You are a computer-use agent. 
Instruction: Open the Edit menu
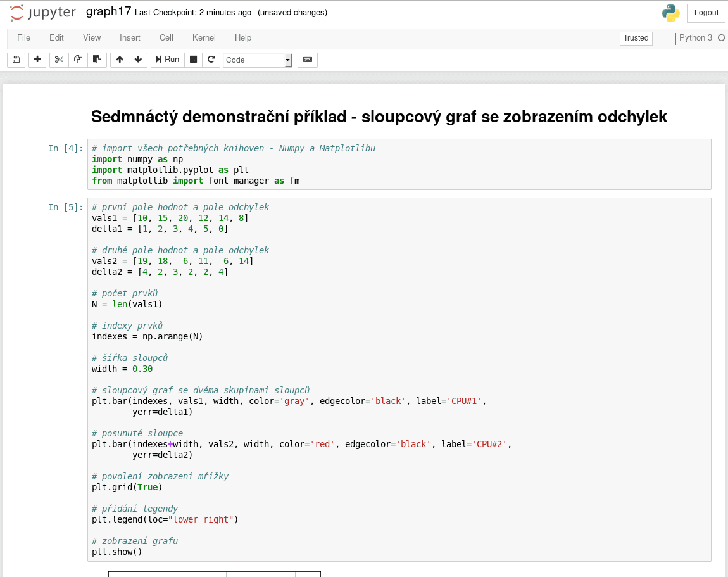pos(56,38)
